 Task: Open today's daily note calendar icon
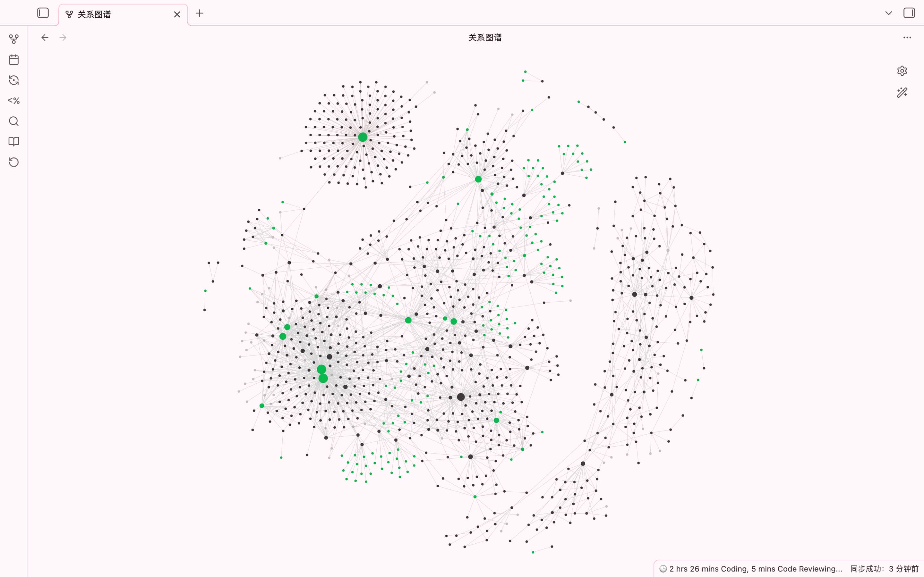coord(14,60)
